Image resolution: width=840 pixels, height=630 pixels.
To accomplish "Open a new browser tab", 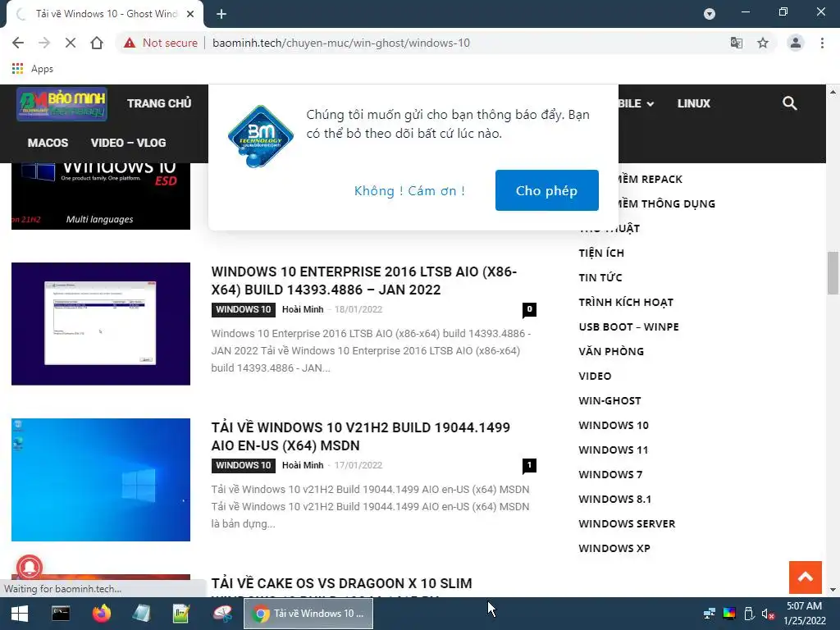I will coord(221,14).
